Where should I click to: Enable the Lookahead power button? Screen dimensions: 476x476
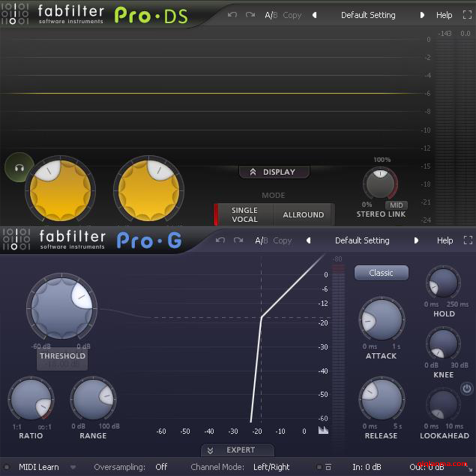[x=467, y=388]
